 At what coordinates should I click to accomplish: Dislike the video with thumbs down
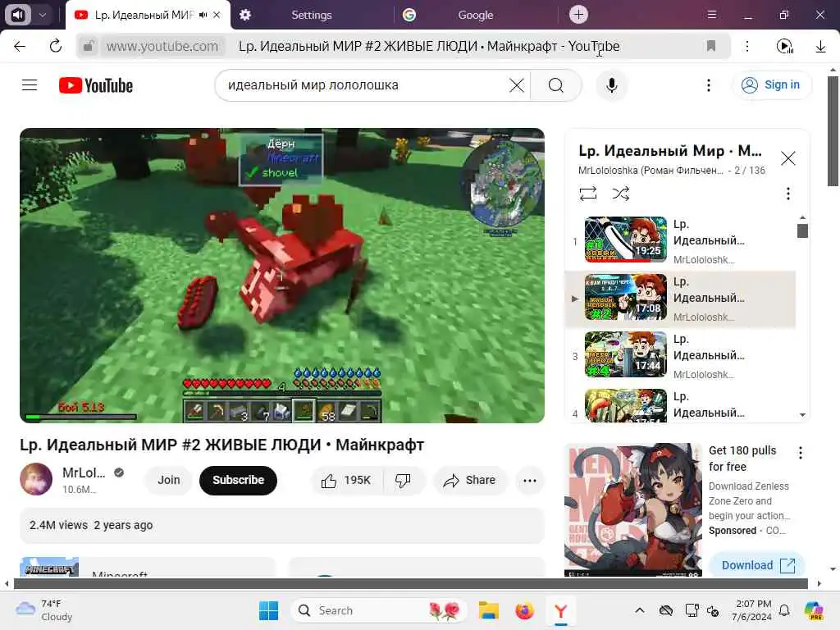[403, 481]
